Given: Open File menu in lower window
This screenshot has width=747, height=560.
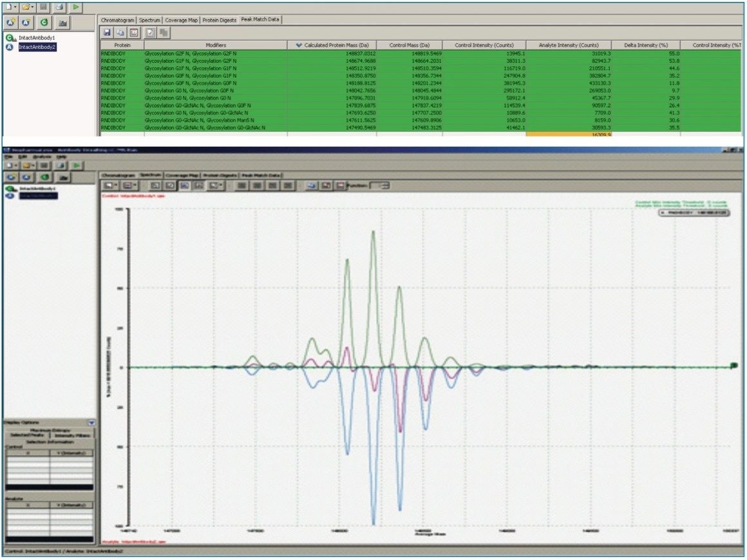Looking at the screenshot, I should point(8,156).
